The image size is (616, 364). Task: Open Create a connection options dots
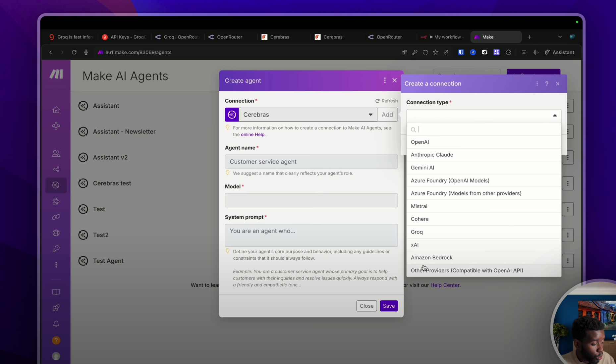pyautogui.click(x=537, y=84)
